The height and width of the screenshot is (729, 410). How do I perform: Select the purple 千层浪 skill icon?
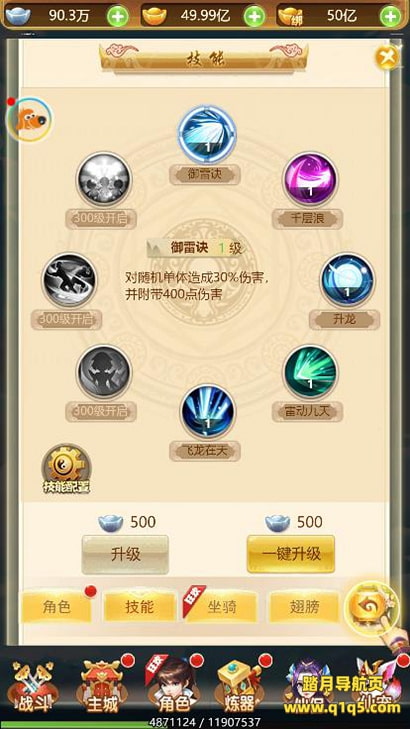311,179
